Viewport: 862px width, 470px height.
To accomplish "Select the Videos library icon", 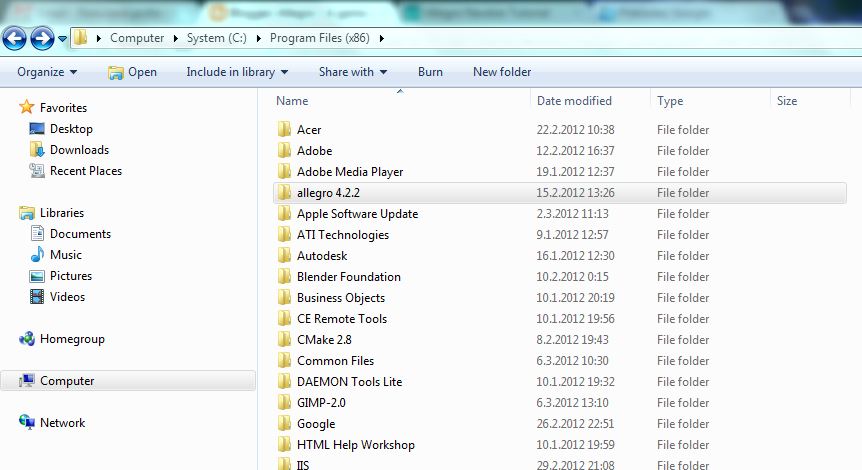I will [37, 297].
